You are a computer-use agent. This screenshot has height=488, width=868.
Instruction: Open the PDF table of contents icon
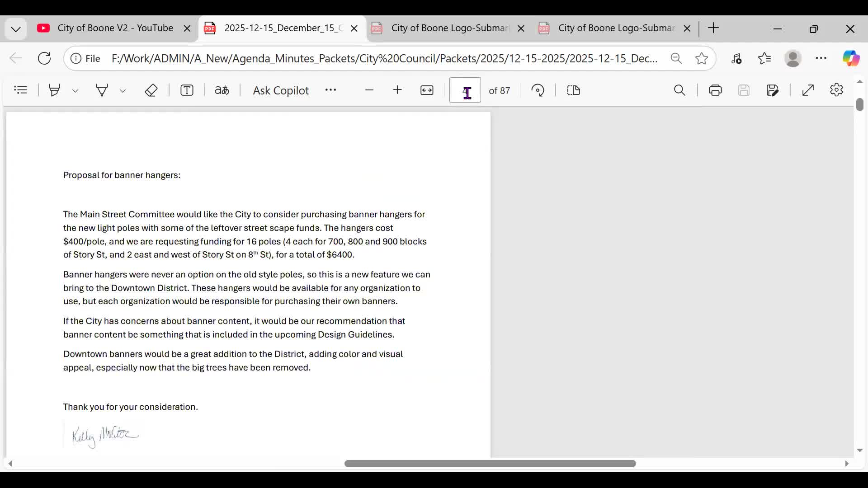(x=21, y=90)
